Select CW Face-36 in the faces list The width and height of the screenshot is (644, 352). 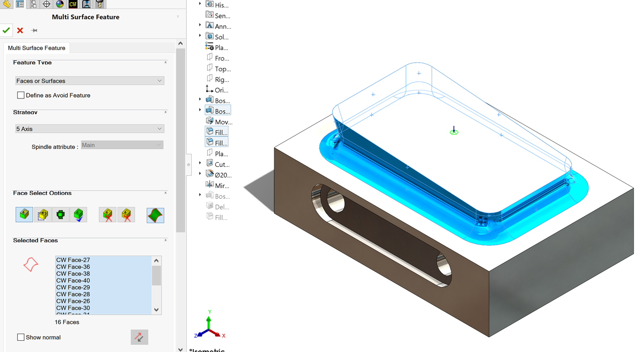[x=73, y=266]
